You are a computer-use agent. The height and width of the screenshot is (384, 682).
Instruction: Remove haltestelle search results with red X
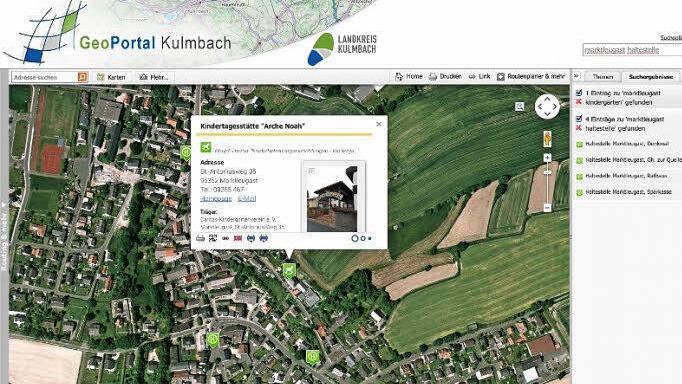(579, 128)
